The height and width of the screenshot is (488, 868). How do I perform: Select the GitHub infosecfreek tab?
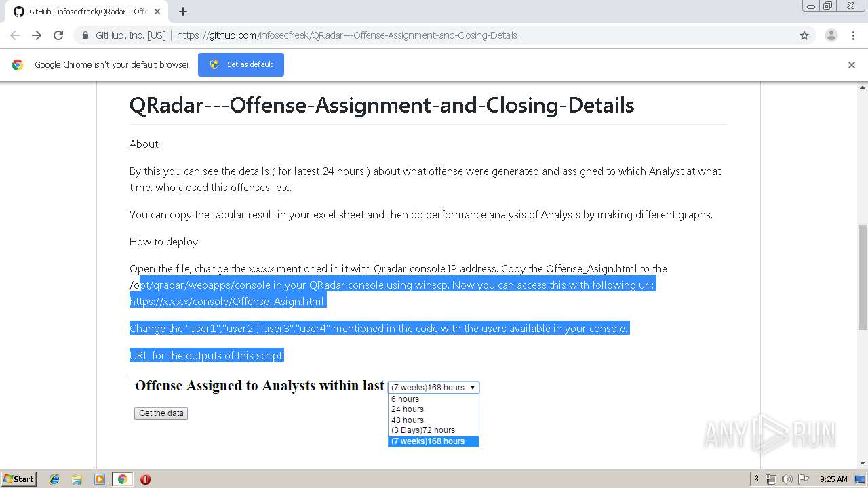87,12
